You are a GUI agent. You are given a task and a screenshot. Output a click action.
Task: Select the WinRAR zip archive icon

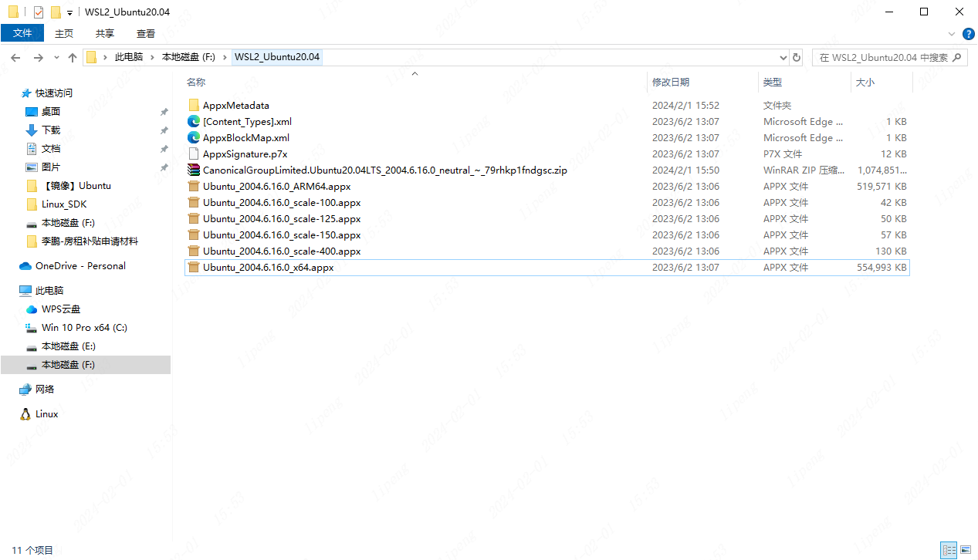coord(194,170)
